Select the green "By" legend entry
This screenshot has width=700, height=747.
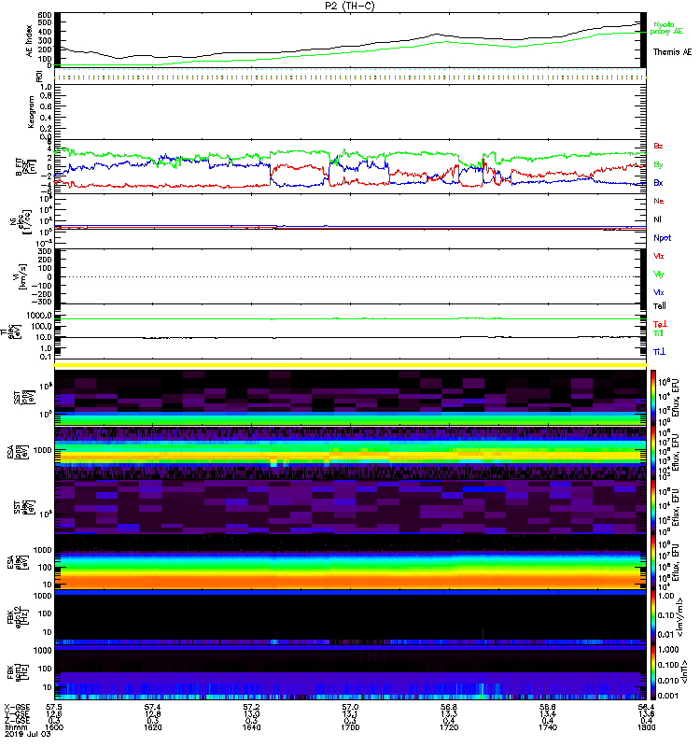658,165
